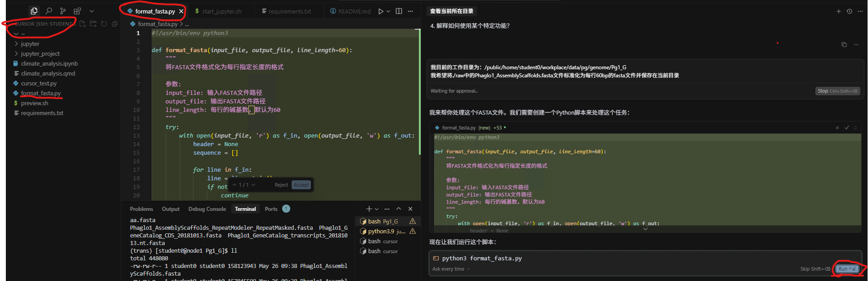
Task: Expand the code preview with down chevron
Action: tap(645, 229)
